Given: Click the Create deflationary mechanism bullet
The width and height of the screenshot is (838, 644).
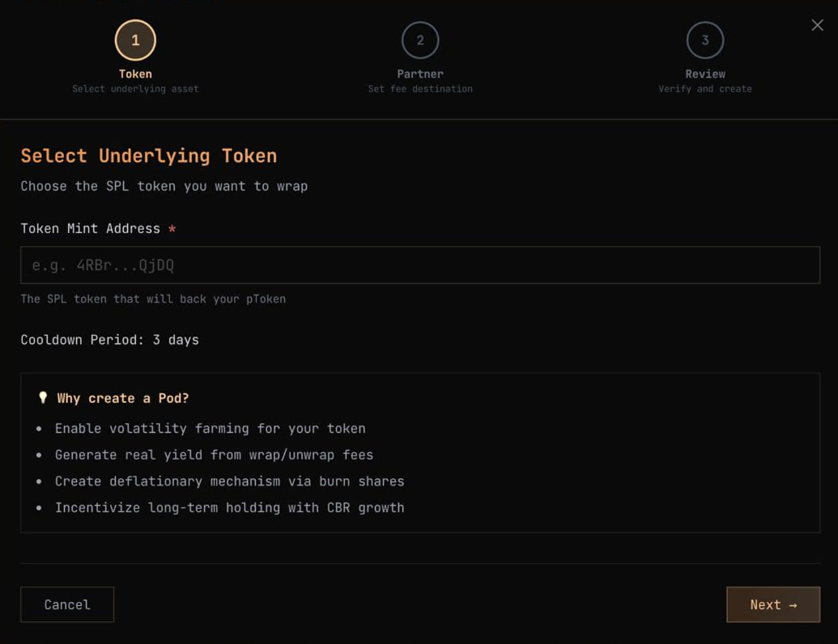Looking at the screenshot, I should [x=229, y=481].
